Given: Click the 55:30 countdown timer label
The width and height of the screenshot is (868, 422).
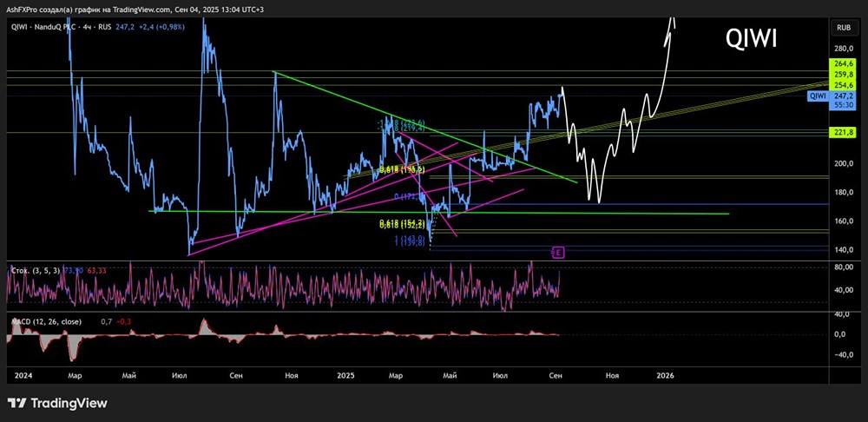Looking at the screenshot, I should (845, 104).
